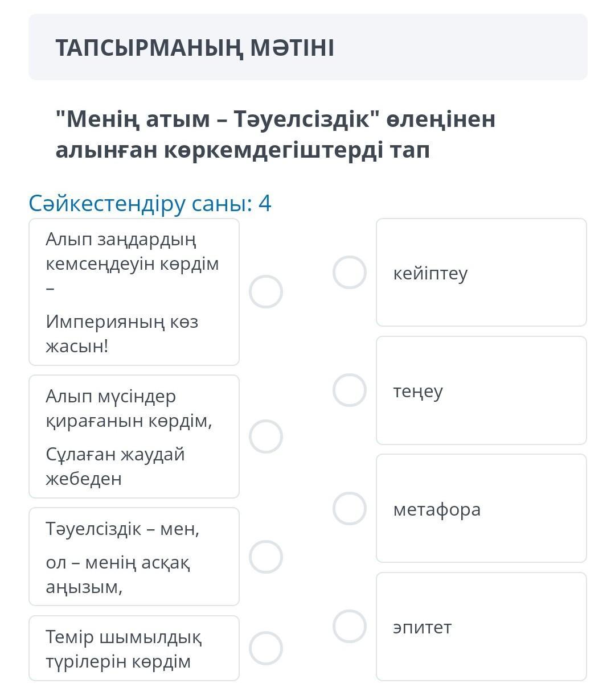Screen dimensions: 615x700
Task: Click the 'Сұлаған жаудай жебеден' verse card
Action: (x=134, y=437)
